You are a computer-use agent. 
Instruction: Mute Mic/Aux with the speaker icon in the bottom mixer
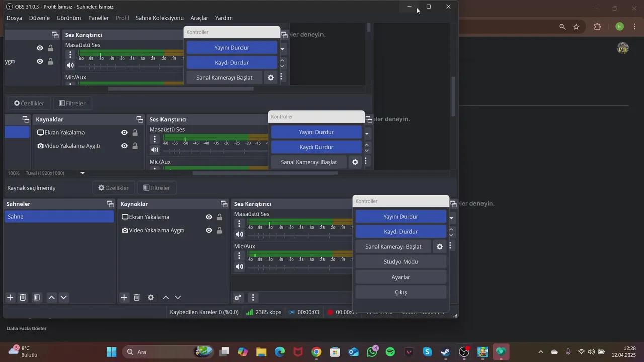coord(239,267)
